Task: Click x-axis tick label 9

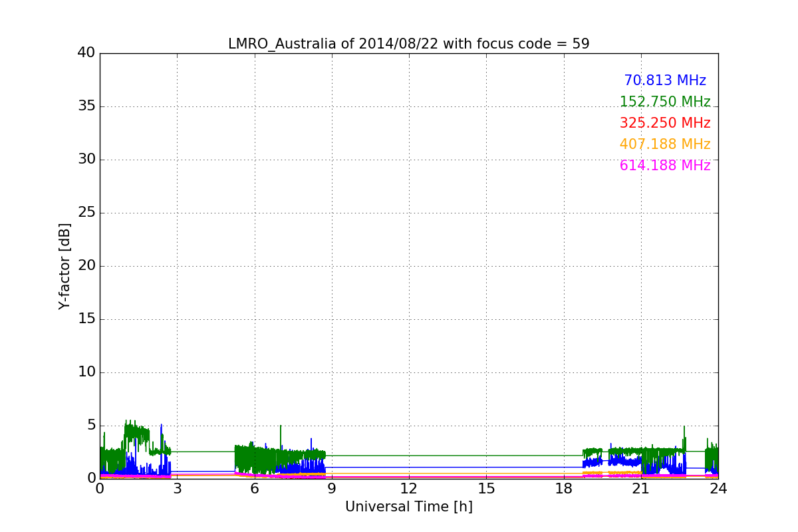Action: tap(332, 488)
